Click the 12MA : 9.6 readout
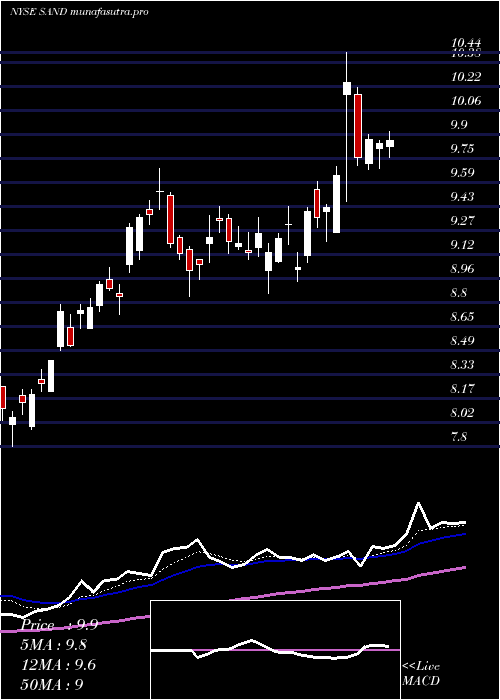 (58, 665)
